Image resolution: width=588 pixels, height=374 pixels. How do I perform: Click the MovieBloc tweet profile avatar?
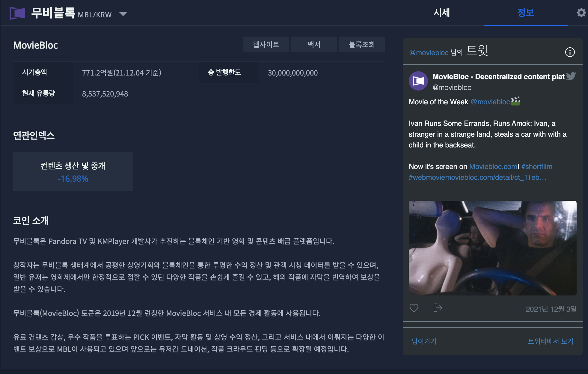418,81
